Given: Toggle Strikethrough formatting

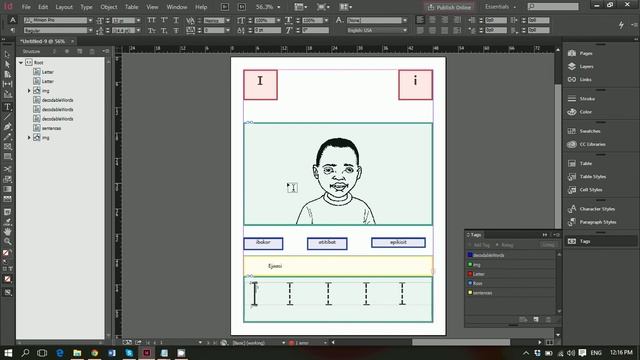Looking at the screenshot, I should click(176, 30).
